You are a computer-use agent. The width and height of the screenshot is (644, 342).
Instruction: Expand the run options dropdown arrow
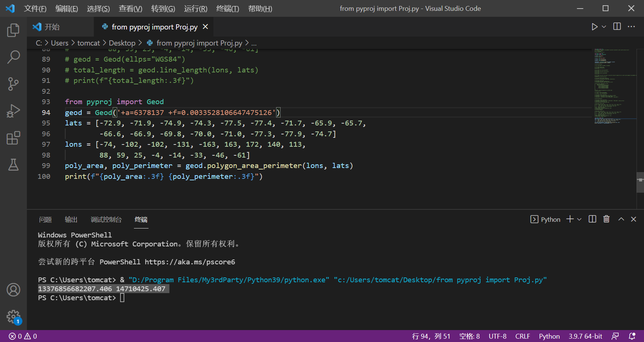[604, 27]
